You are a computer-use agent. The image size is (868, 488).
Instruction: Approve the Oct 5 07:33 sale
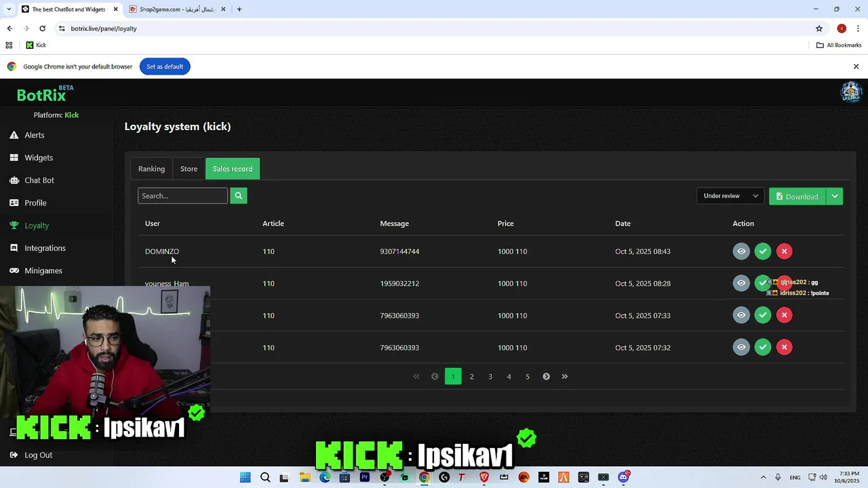[x=763, y=314]
